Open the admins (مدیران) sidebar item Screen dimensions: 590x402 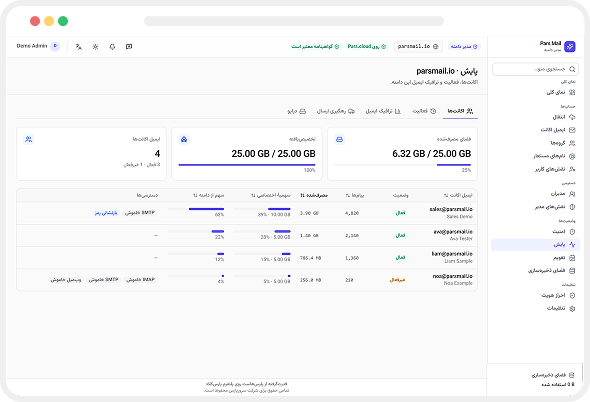click(x=535, y=194)
